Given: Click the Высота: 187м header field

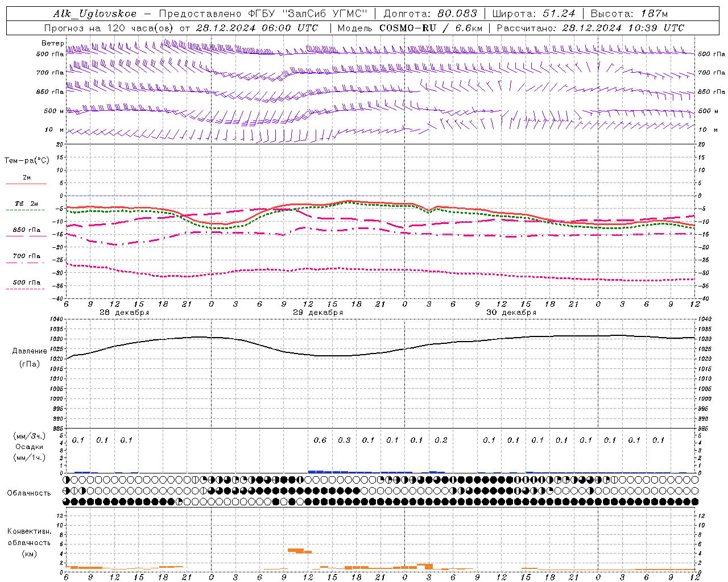Looking at the screenshot, I should click(629, 14).
